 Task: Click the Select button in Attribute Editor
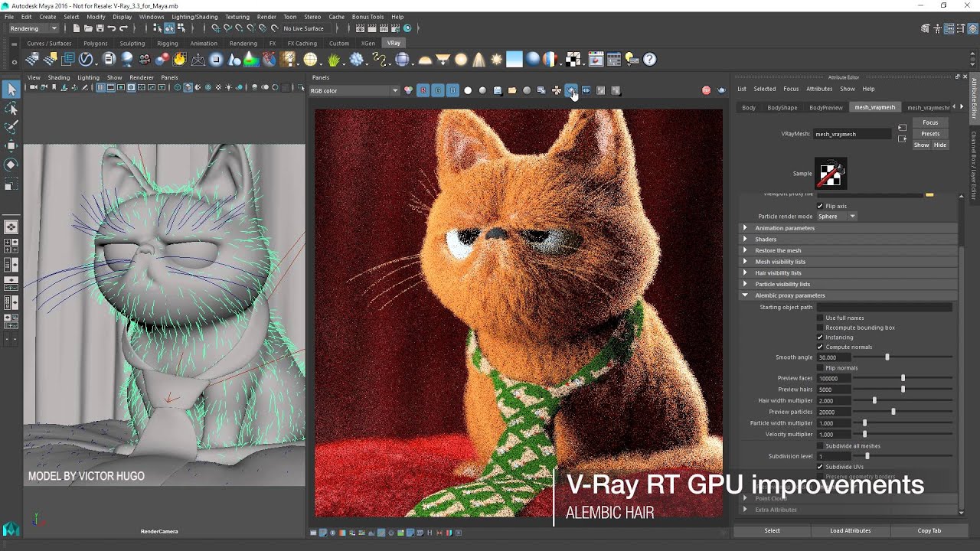[x=772, y=530]
